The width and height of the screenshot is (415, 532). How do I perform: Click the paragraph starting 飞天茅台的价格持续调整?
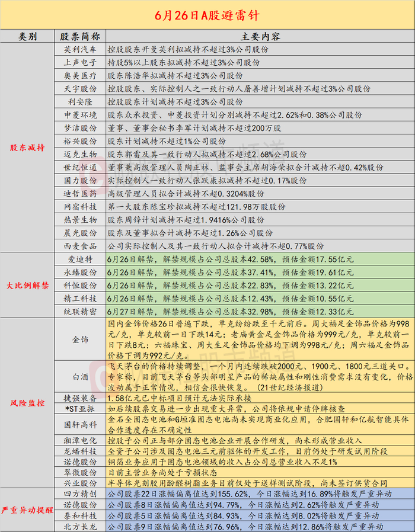[x=260, y=377]
